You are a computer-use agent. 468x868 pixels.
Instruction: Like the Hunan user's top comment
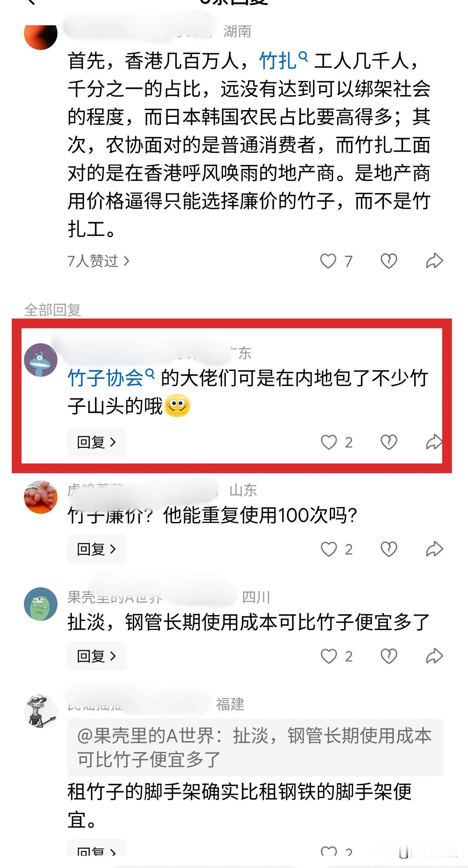pyautogui.click(x=328, y=261)
